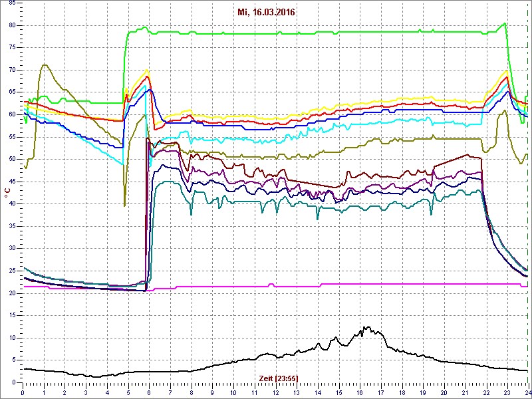The image size is (532, 399).
Task: Click the green dashed time marker at right edge
Action: [527, 199]
